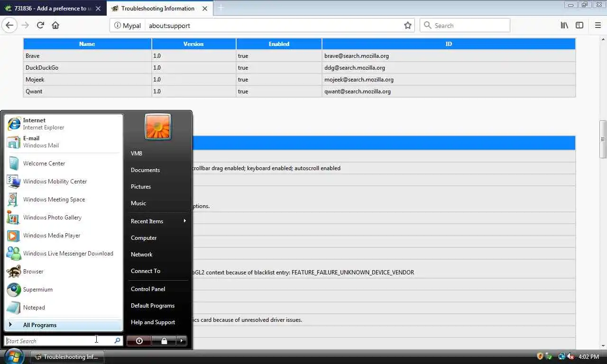607x364 pixels.
Task: Open Notepad from Start menu
Action: click(x=64, y=308)
